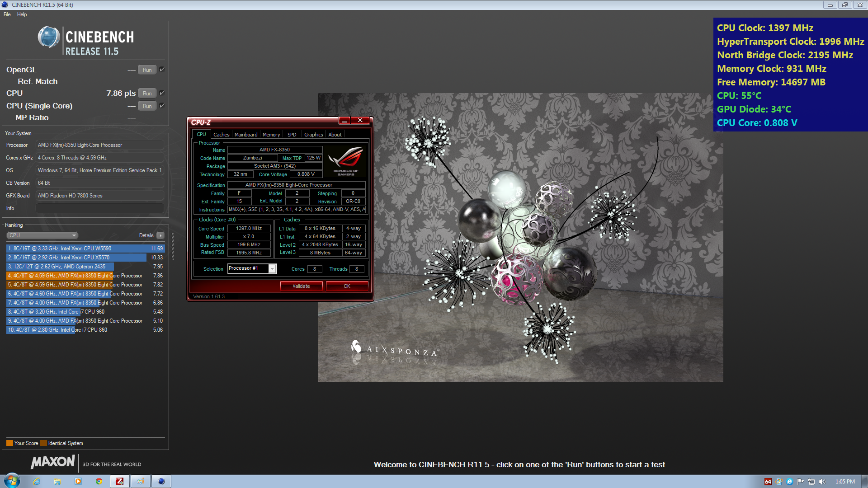Viewport: 868px width, 488px height.
Task: Select ranking row 6 at 4.60 GHz
Action: 85,294
